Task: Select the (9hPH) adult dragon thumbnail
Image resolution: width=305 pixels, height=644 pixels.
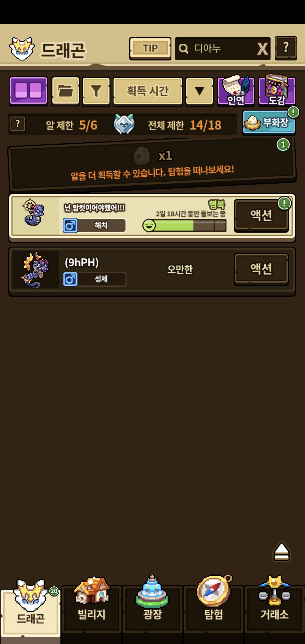Action: [35, 270]
